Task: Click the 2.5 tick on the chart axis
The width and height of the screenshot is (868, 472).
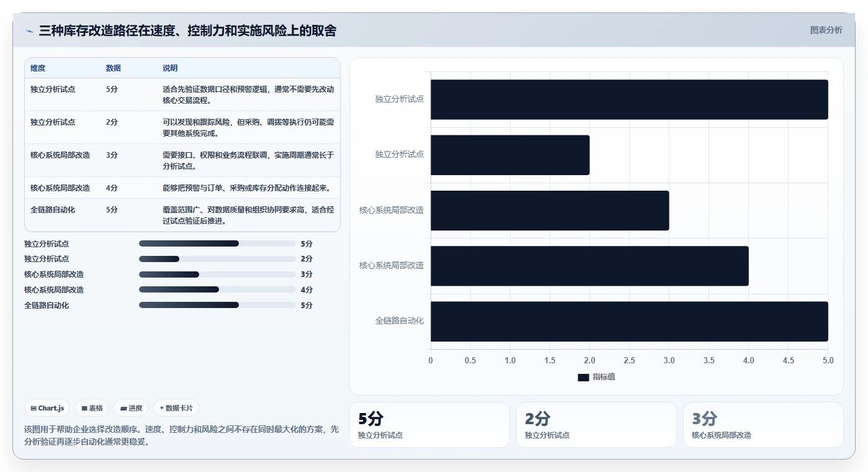Action: point(629,360)
